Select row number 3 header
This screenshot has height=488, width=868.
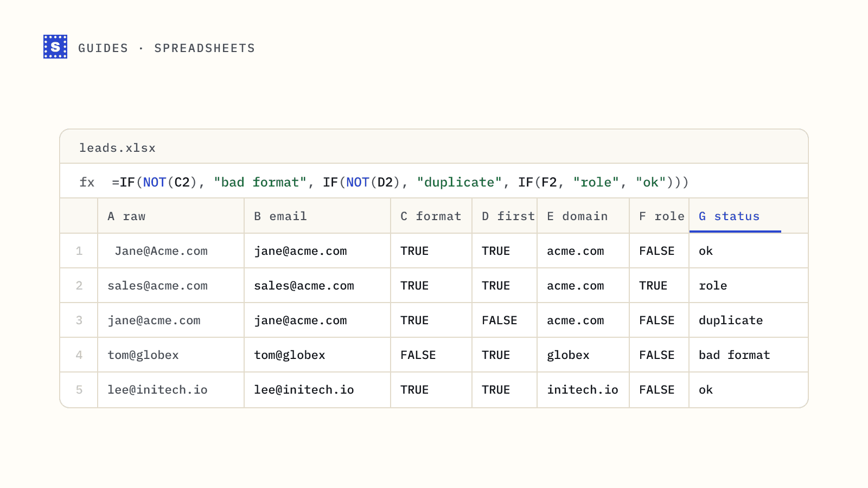point(79,320)
